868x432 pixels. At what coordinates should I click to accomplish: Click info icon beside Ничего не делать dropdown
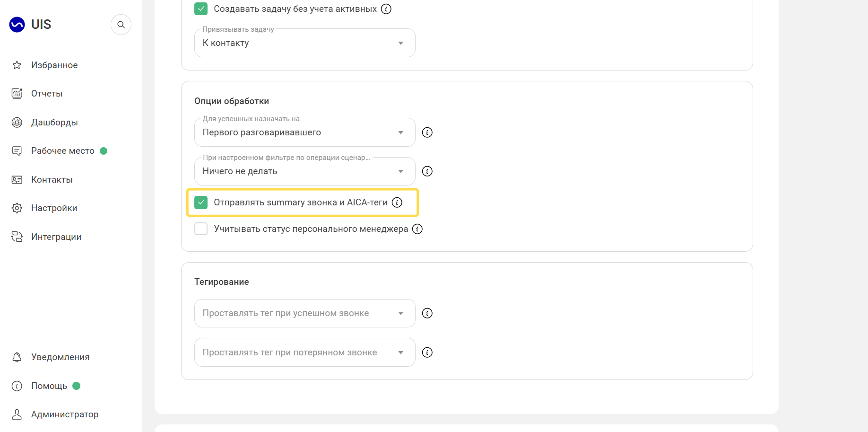click(x=427, y=171)
